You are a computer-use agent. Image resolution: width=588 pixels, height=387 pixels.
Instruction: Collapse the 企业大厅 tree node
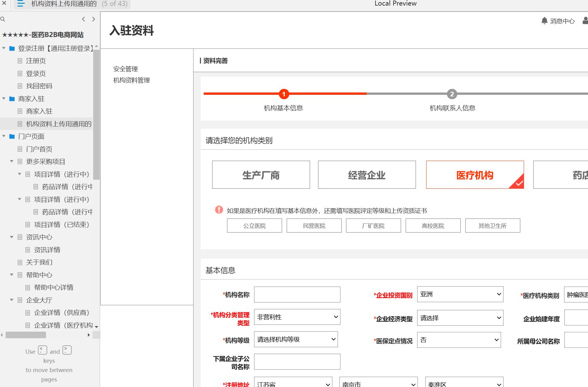point(11,300)
